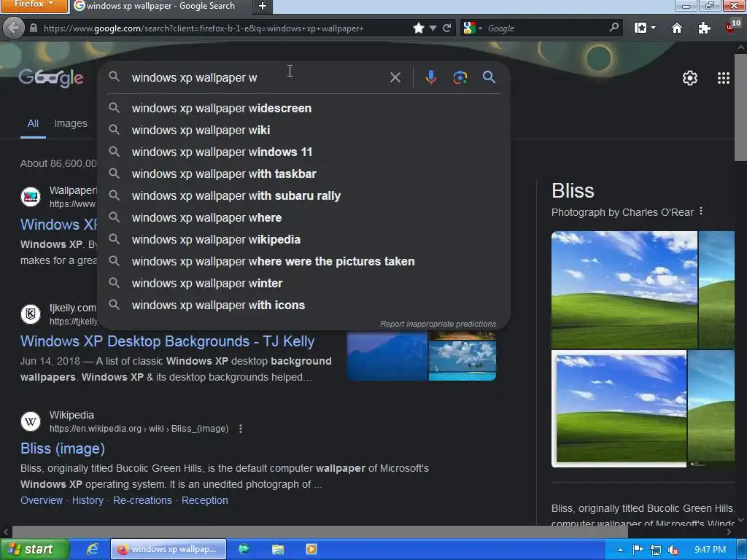Open Google Lens image search icon
Image resolution: width=747 pixels, height=560 pixels.
pos(460,77)
